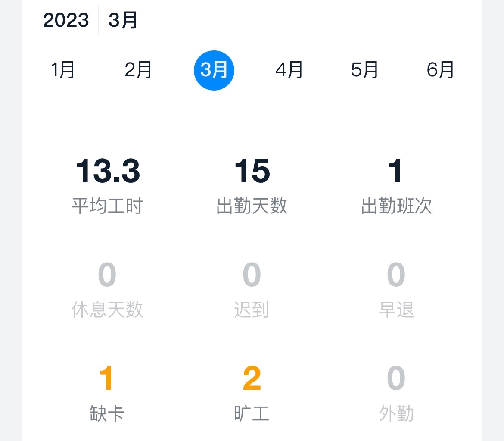Open the orange 缺卡 1 record
Screen dimensions: 504x441
point(107,394)
